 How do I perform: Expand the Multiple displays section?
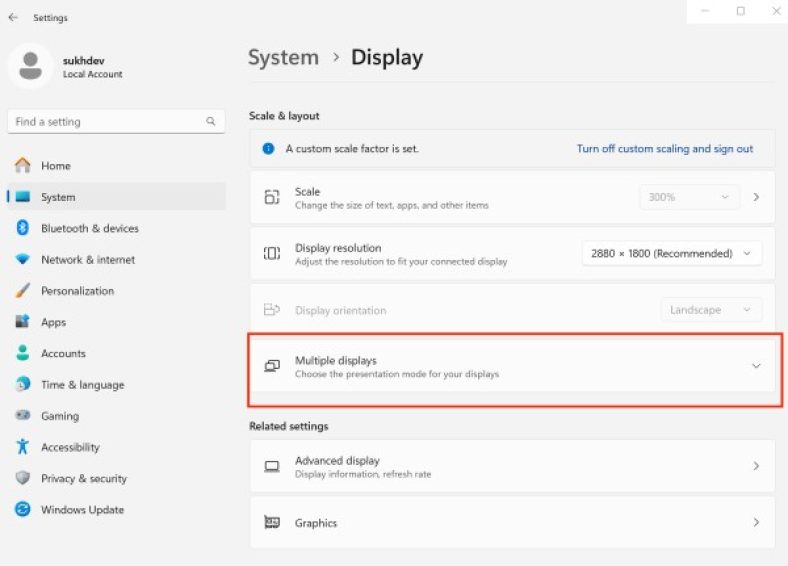[x=755, y=366]
